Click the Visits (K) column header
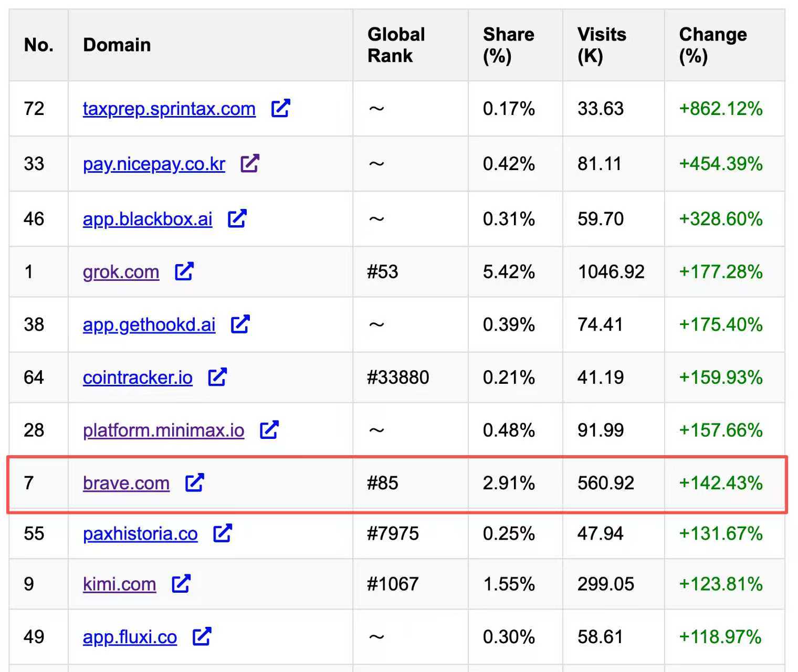The image size is (798, 672). click(614, 45)
